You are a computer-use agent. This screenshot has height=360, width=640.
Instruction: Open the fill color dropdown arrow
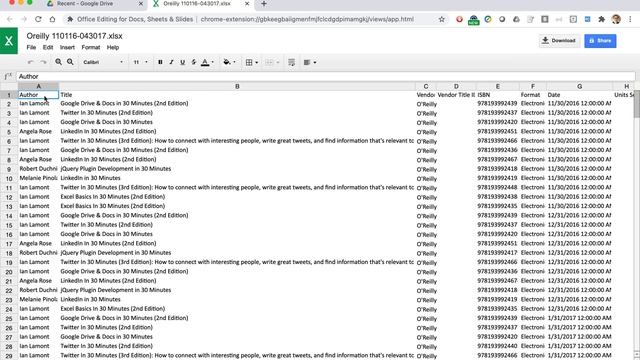coord(234,62)
